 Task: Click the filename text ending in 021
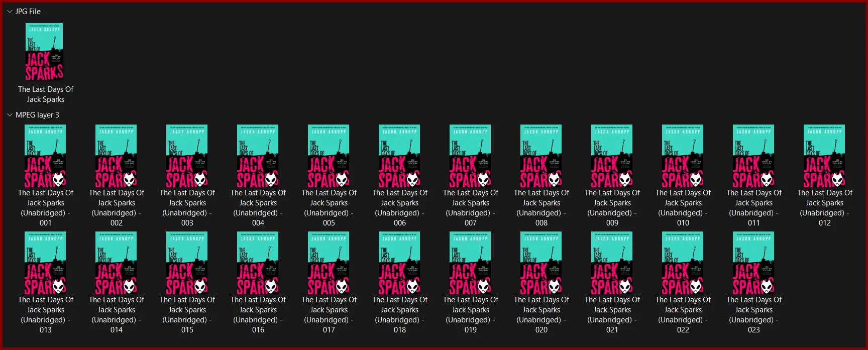[x=612, y=315]
